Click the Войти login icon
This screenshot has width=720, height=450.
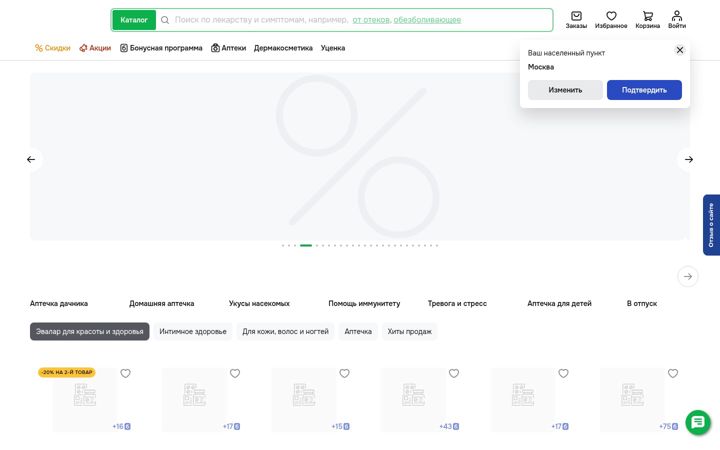[677, 20]
